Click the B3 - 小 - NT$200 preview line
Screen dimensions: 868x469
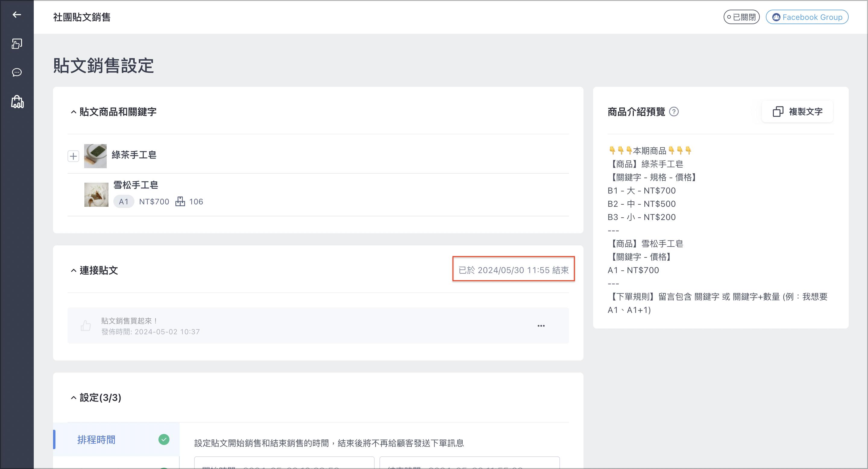[642, 217]
